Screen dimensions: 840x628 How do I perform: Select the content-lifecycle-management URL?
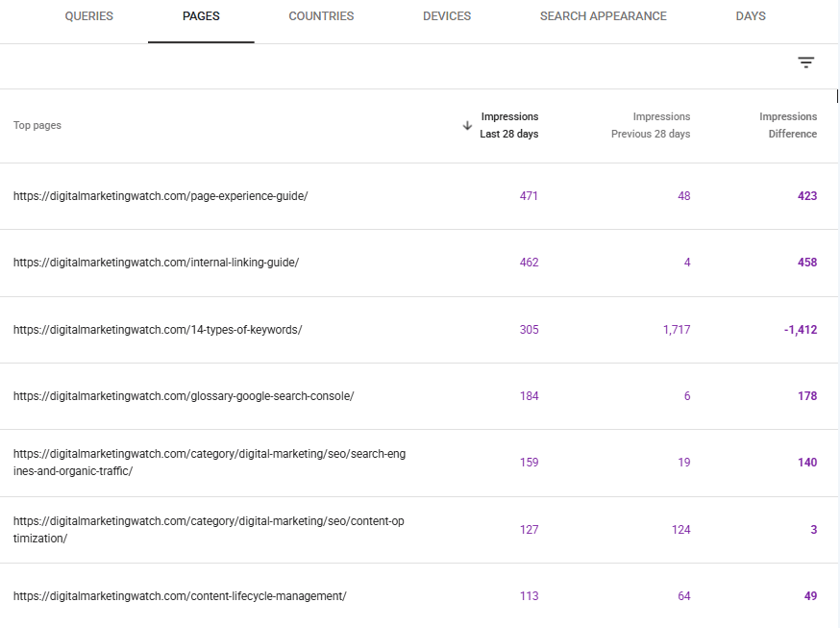coord(180,596)
